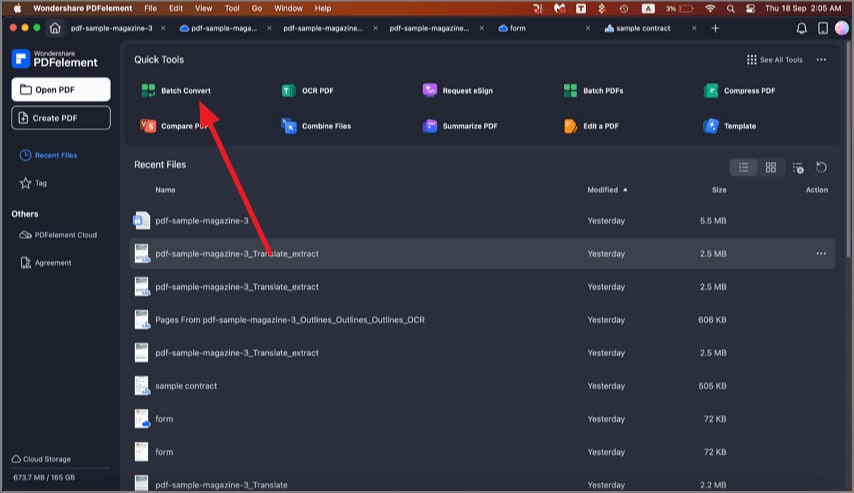Select Recent Files in sidebar
854x493 pixels.
click(48, 155)
